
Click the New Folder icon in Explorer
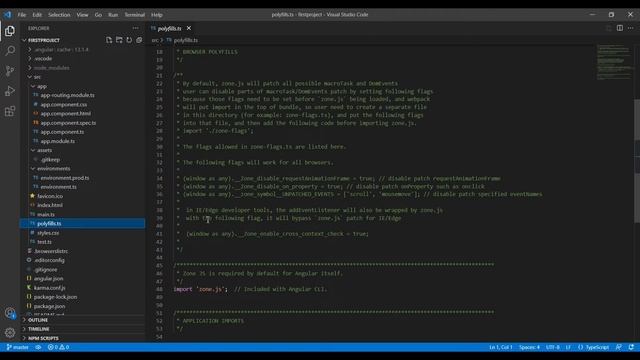pos(119,40)
